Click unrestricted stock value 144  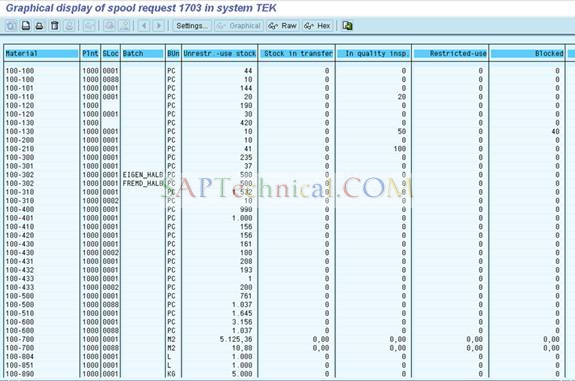pyautogui.click(x=246, y=88)
